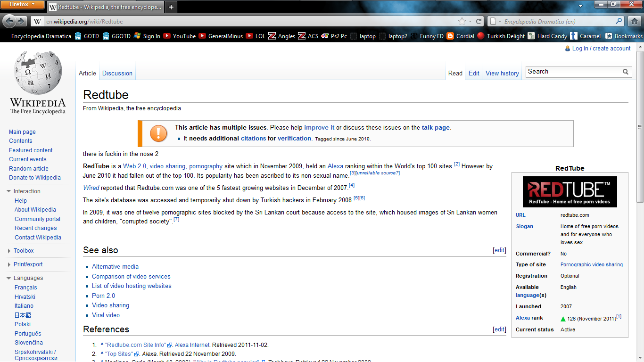Expand the Toolbox sidebar section

pyautogui.click(x=9, y=251)
